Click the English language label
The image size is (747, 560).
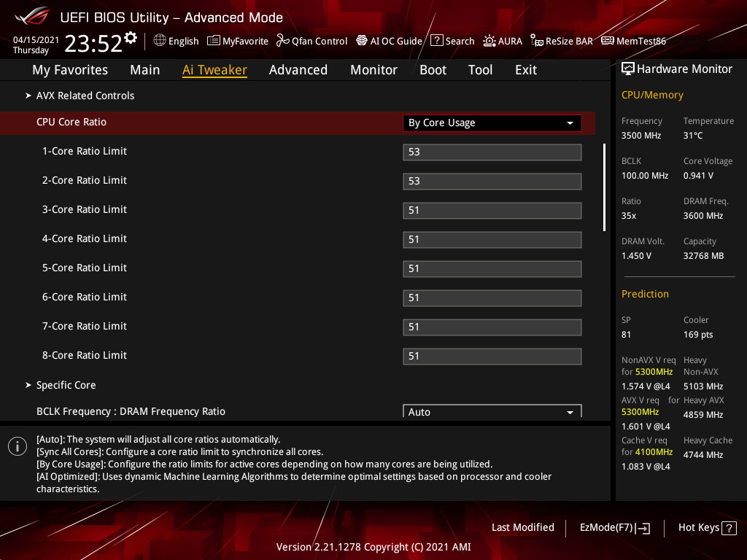pyautogui.click(x=183, y=41)
